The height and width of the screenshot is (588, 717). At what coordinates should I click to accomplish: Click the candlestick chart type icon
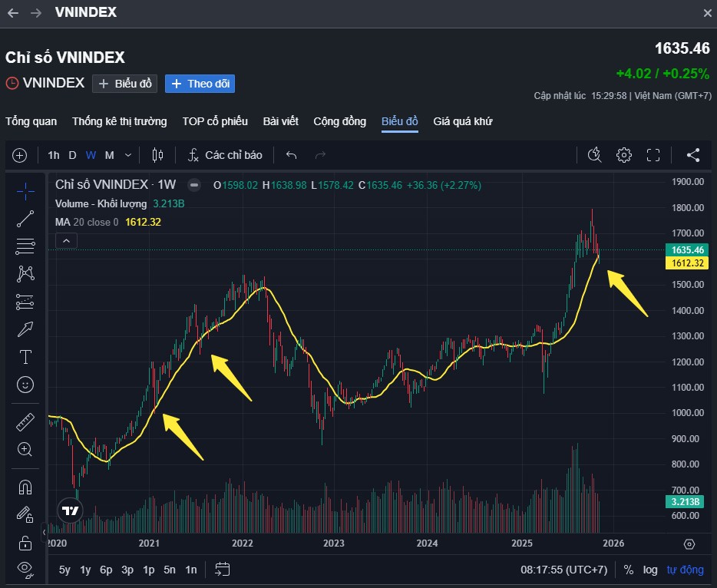click(158, 155)
